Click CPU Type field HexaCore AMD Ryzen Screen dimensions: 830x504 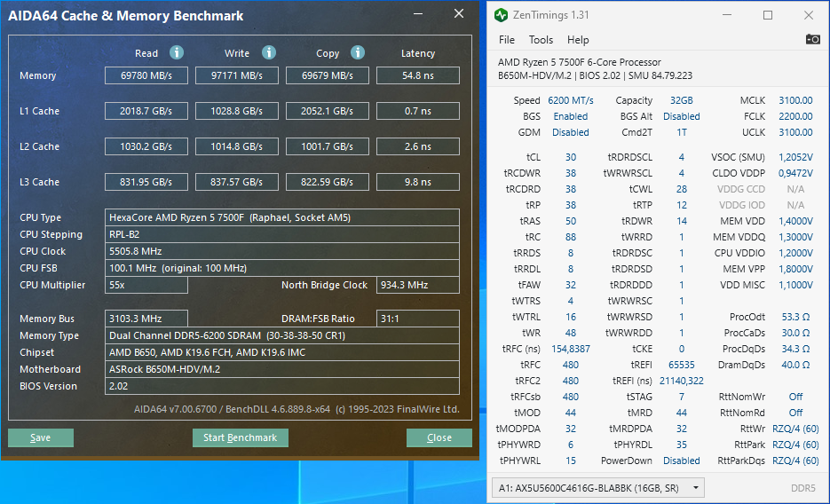282,217
